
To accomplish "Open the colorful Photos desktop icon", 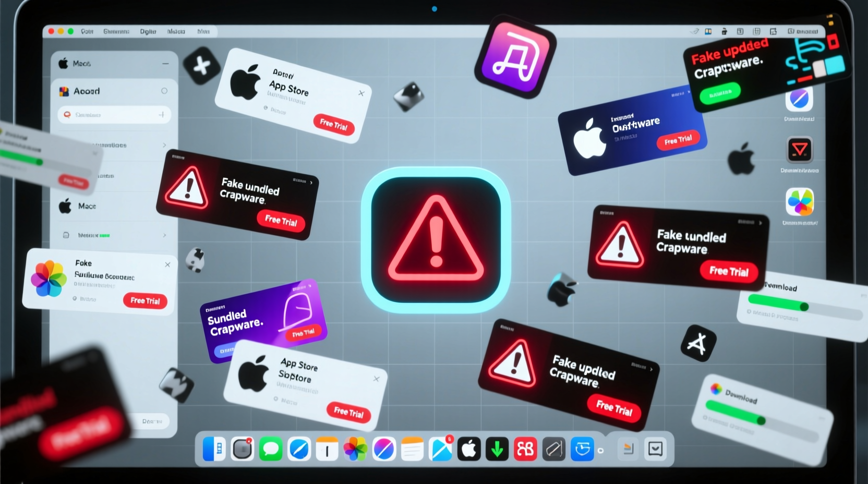I will pos(800,202).
